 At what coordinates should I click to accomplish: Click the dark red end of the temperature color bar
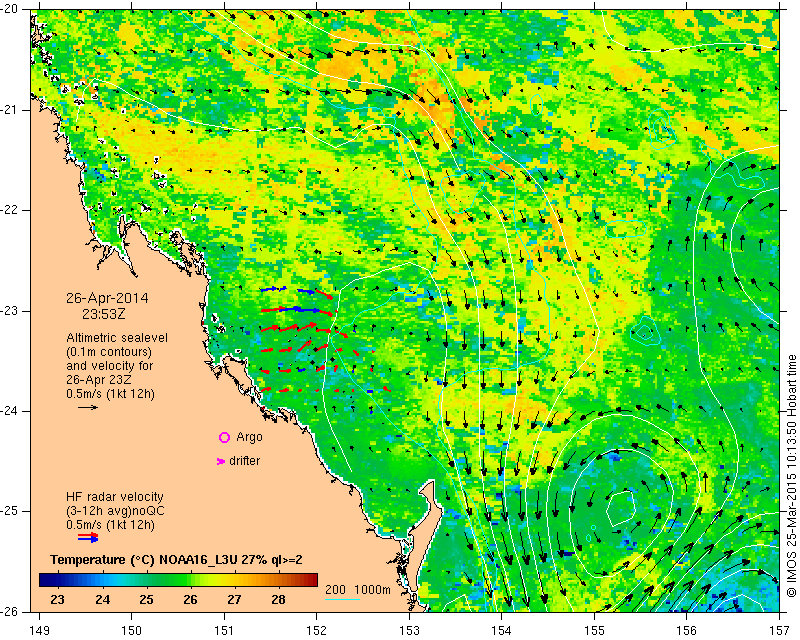click(312, 580)
